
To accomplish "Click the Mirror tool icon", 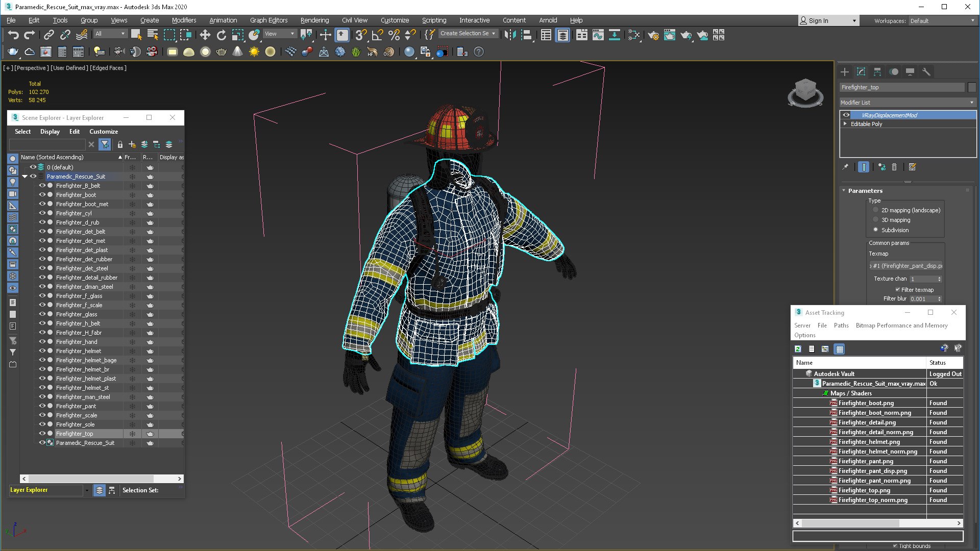I will coord(510,35).
